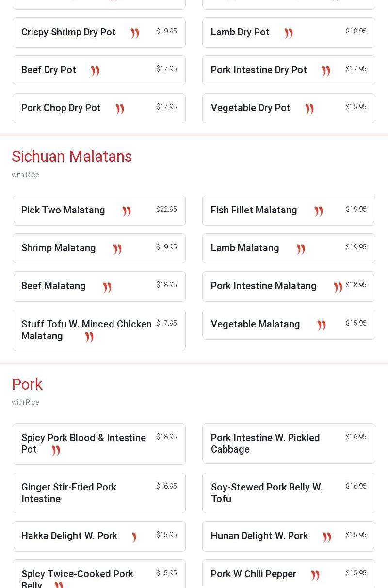
Task: Click the Pork category heading
Action: coord(27,384)
